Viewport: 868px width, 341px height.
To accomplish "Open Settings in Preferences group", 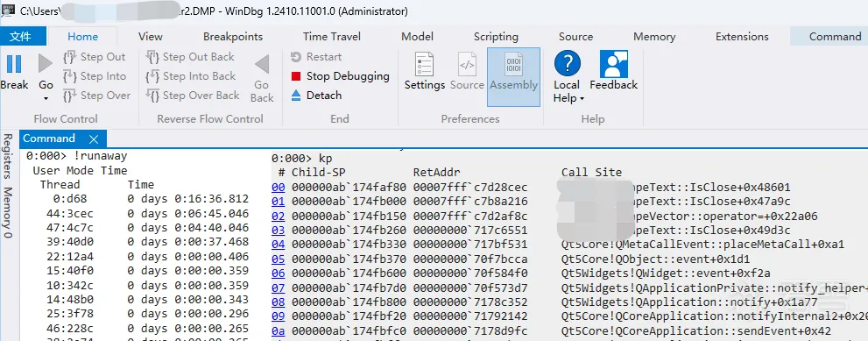I will 425,72.
